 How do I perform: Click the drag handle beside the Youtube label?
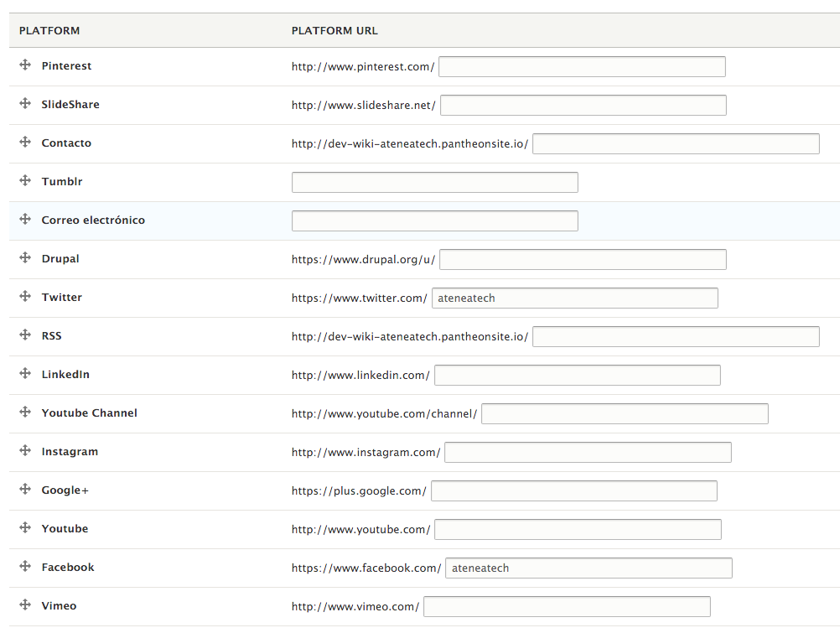(x=25, y=528)
